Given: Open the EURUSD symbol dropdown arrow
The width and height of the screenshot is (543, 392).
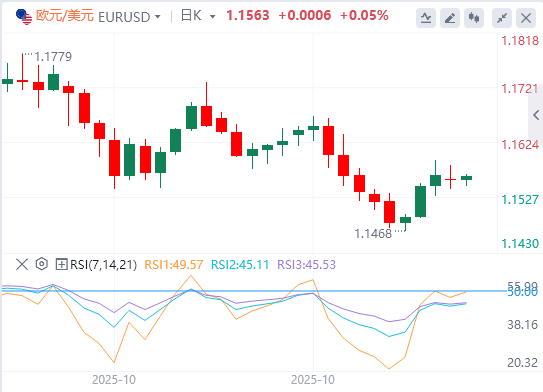Looking at the screenshot, I should click(158, 17).
